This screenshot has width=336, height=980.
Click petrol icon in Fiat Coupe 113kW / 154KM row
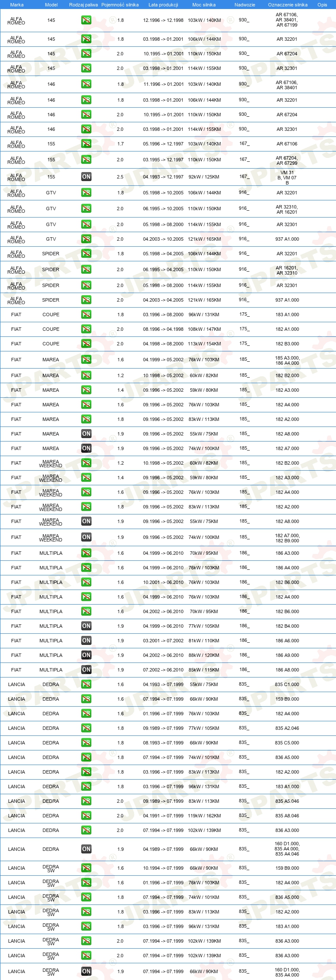tap(86, 344)
